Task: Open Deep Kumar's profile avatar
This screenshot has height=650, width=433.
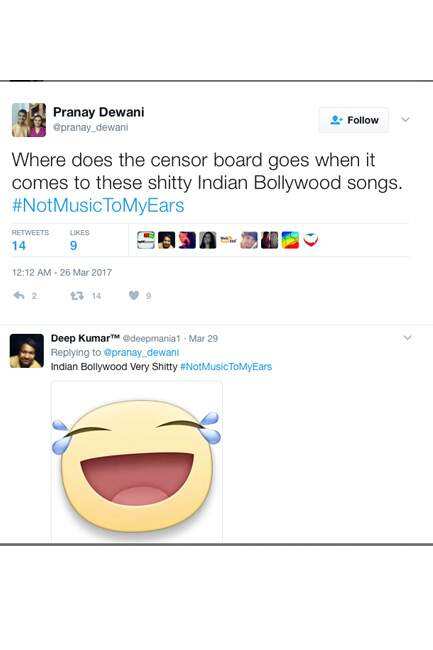Action: [27, 351]
